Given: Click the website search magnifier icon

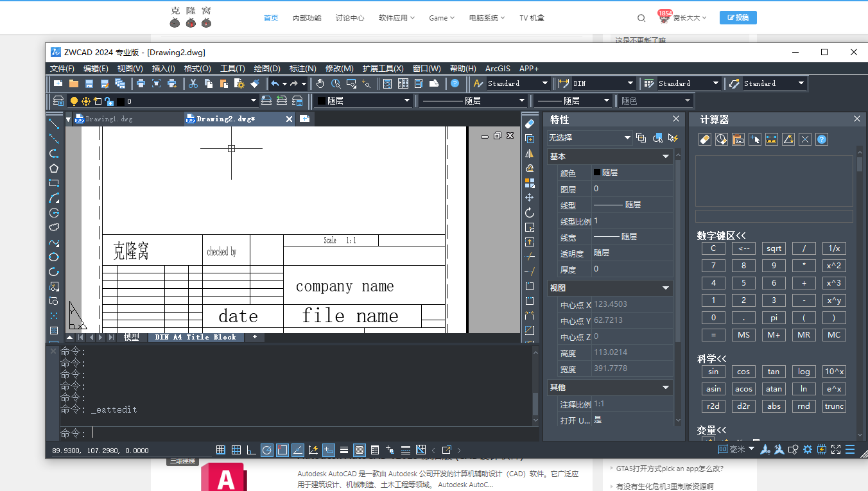Looking at the screenshot, I should [x=641, y=18].
